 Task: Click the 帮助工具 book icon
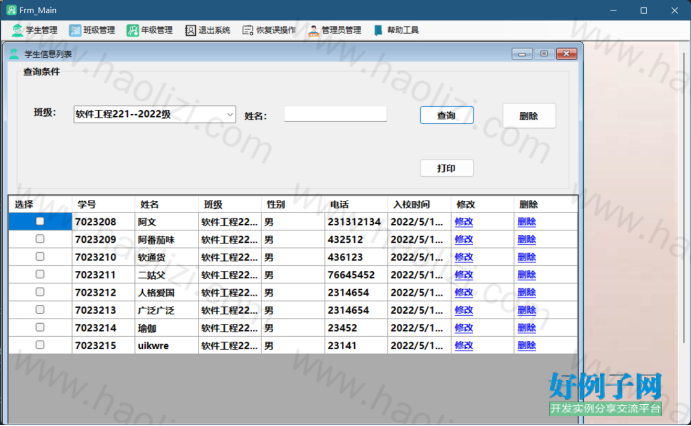click(x=378, y=30)
